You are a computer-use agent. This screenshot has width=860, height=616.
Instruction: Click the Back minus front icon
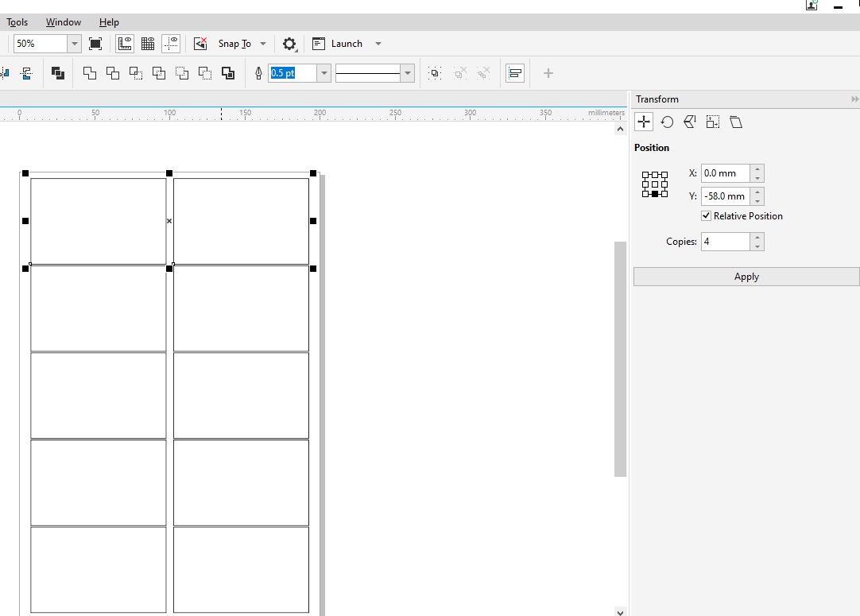(x=204, y=73)
